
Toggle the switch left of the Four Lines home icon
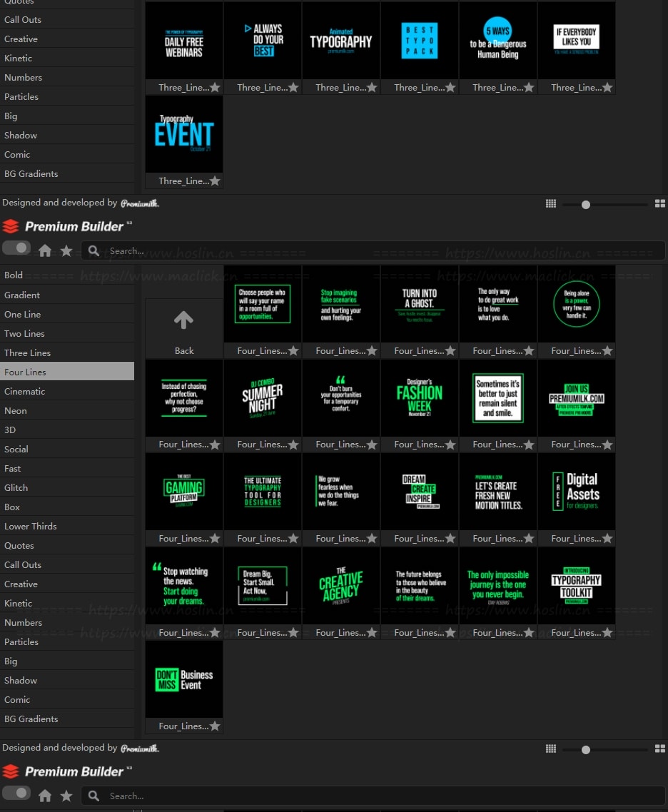point(16,248)
